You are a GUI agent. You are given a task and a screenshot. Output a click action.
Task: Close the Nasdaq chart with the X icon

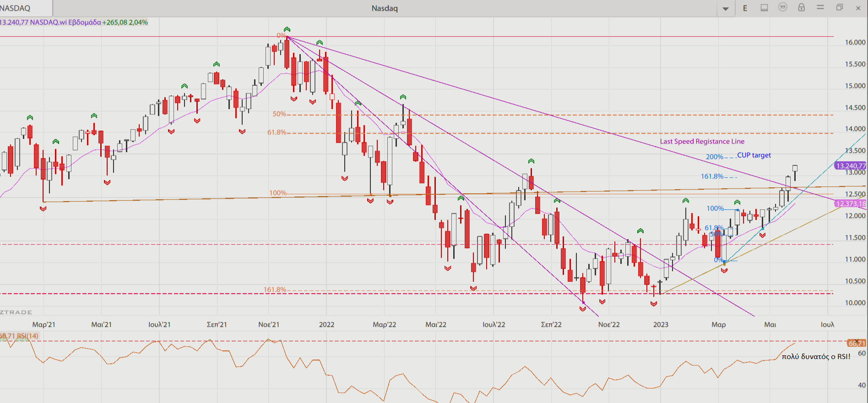(x=858, y=8)
